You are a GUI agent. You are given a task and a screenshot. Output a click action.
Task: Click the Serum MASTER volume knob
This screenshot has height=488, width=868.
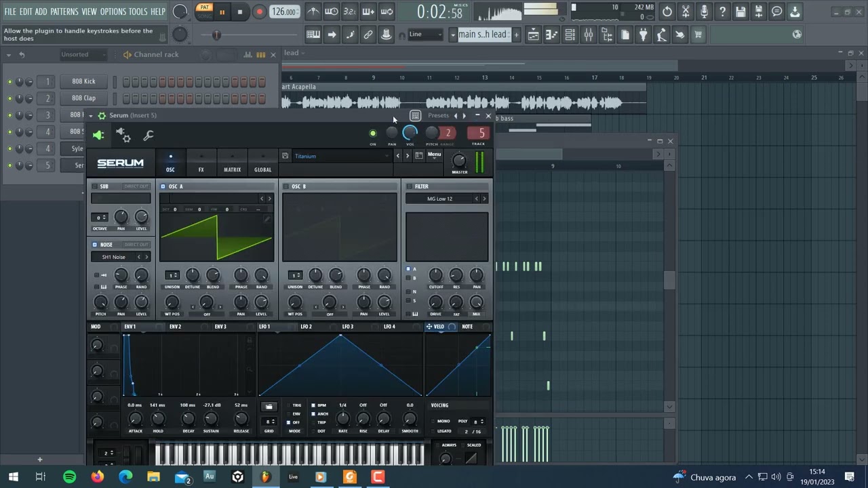tap(460, 161)
